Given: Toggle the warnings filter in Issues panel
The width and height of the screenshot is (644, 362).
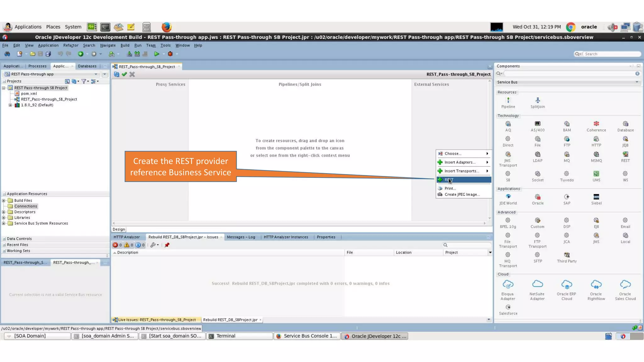Looking at the screenshot, I should coord(129,245).
